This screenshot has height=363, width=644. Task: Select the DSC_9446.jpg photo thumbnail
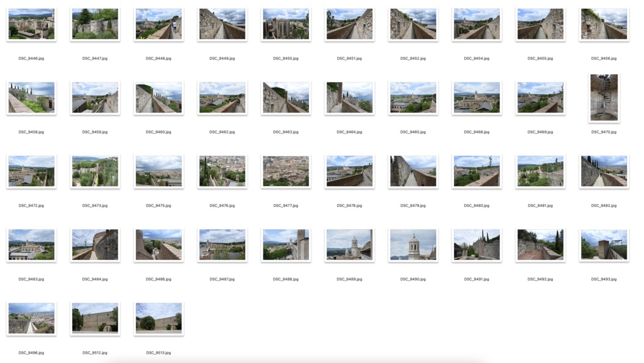[x=31, y=25]
